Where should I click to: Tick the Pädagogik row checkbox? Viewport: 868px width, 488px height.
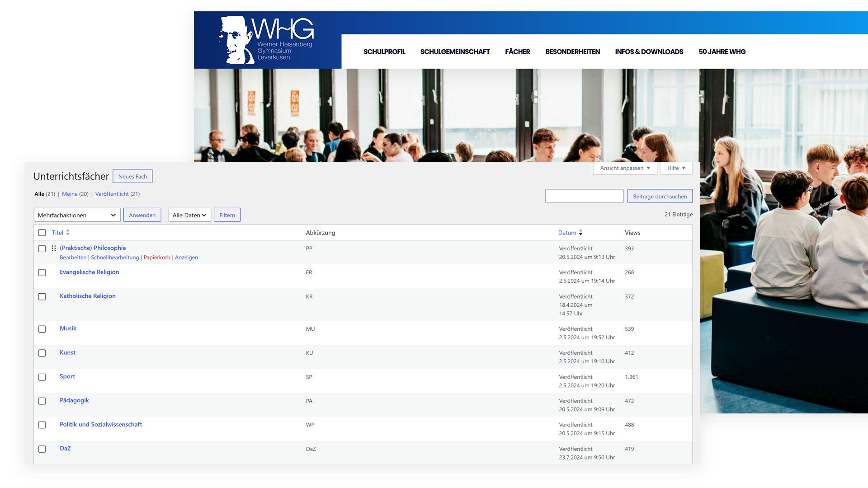42,401
